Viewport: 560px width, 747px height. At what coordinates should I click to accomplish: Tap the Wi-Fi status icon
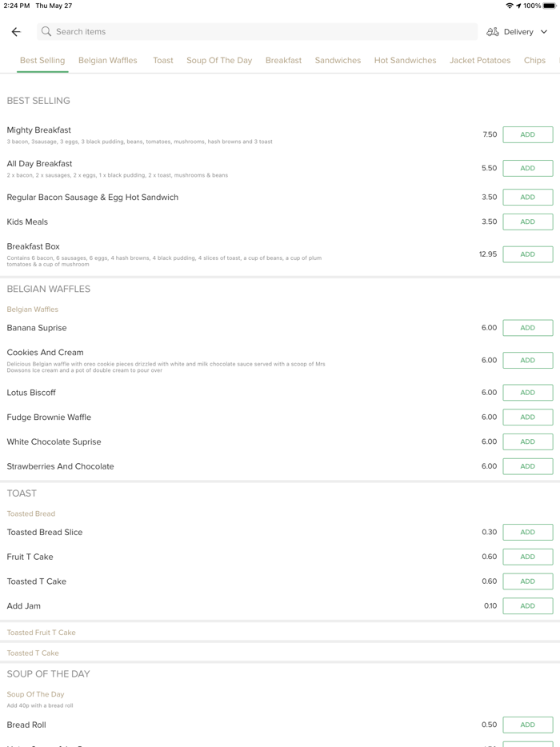coord(510,6)
